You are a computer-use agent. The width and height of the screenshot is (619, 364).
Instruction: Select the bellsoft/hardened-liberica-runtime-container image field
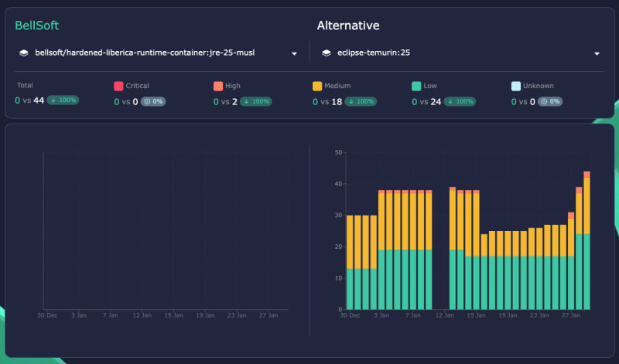click(x=145, y=53)
